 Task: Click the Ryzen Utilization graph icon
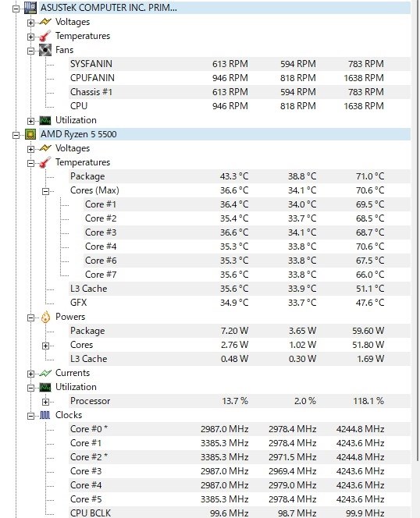pyautogui.click(x=45, y=387)
